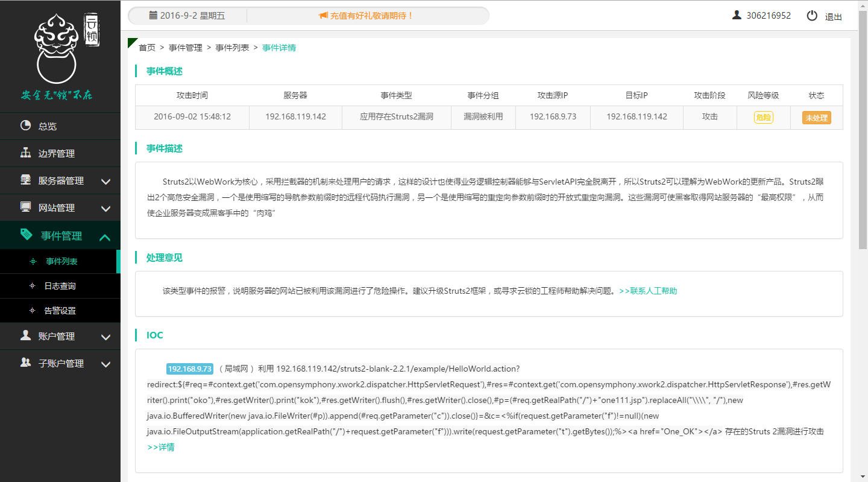Viewport: 868px width, 482px height.
Task: Expand the 账户管理 chevron
Action: pyautogui.click(x=106, y=337)
